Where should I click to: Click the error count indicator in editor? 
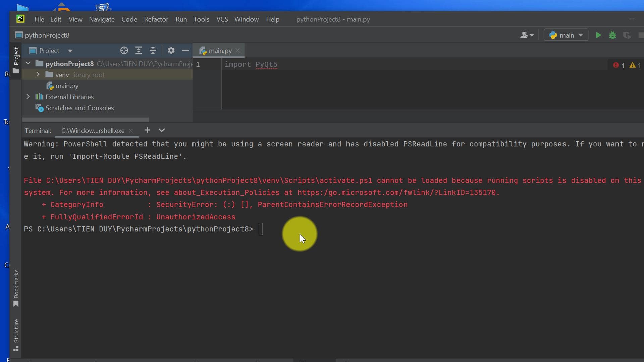click(x=619, y=65)
